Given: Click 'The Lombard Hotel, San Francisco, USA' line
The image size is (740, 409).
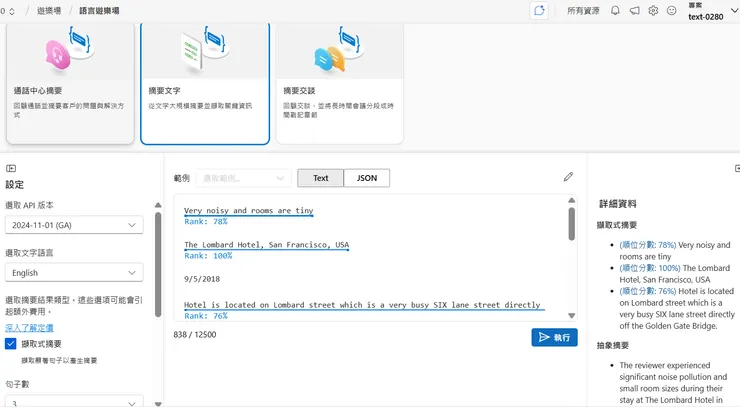Looking at the screenshot, I should pos(267,245).
